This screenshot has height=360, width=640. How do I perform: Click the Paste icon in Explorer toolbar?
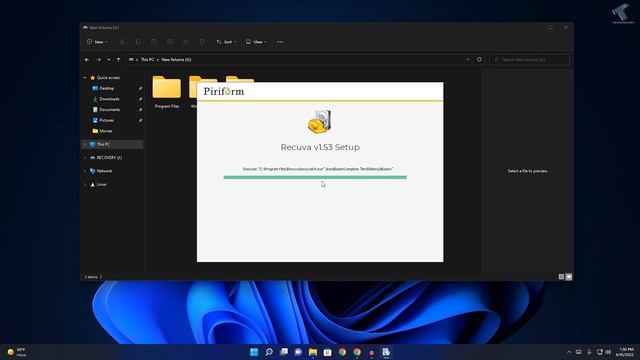[x=154, y=42]
